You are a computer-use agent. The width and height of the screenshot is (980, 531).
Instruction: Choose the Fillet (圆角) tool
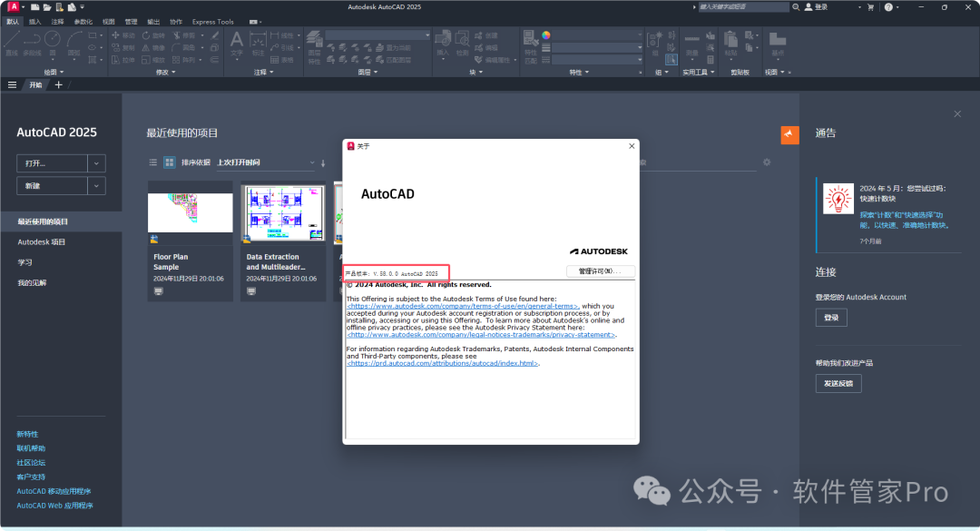(184, 47)
